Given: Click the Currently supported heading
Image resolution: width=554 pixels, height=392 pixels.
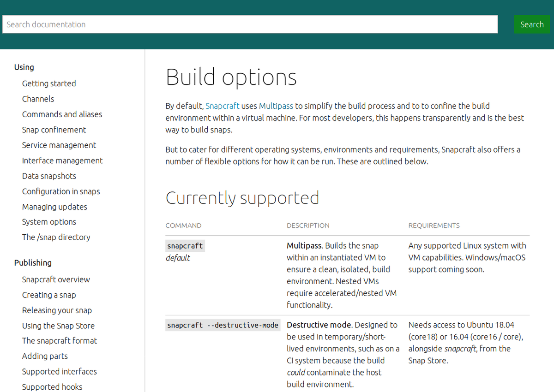Looking at the screenshot, I should pos(242,198).
